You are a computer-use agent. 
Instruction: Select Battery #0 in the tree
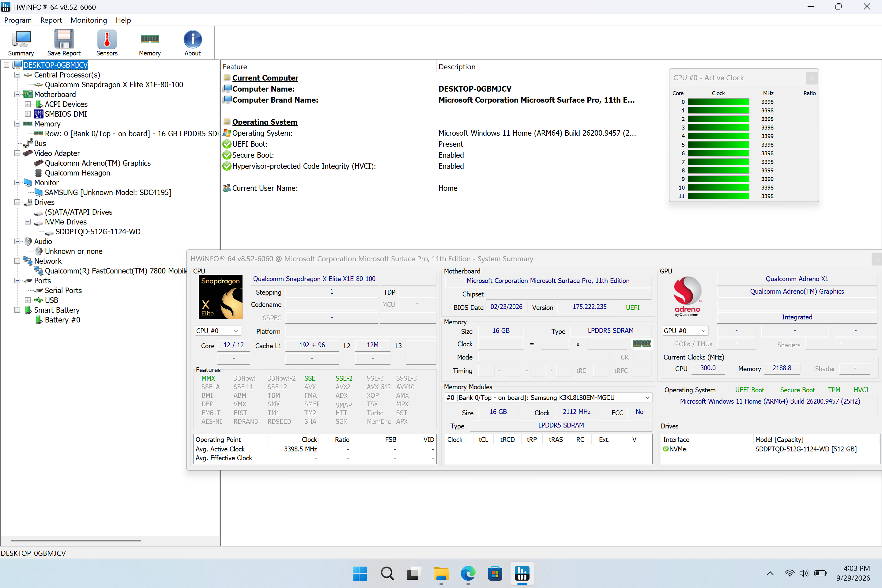pyautogui.click(x=62, y=320)
